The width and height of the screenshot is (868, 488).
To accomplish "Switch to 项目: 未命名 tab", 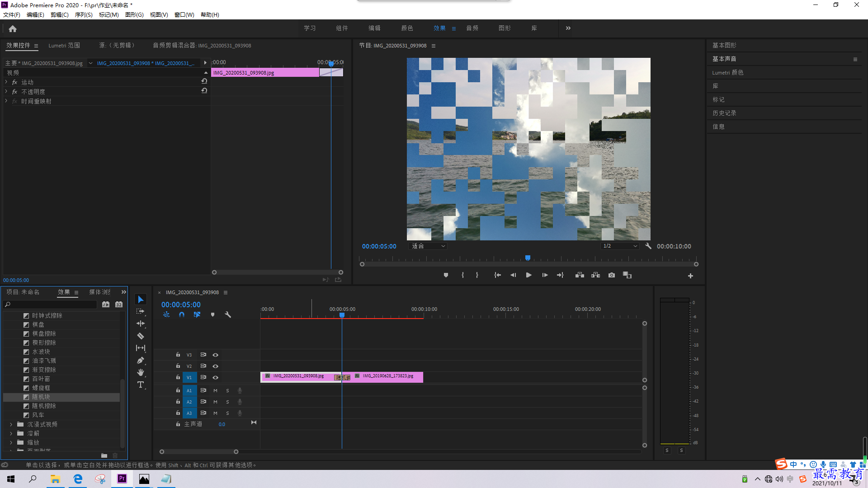I will (x=23, y=292).
